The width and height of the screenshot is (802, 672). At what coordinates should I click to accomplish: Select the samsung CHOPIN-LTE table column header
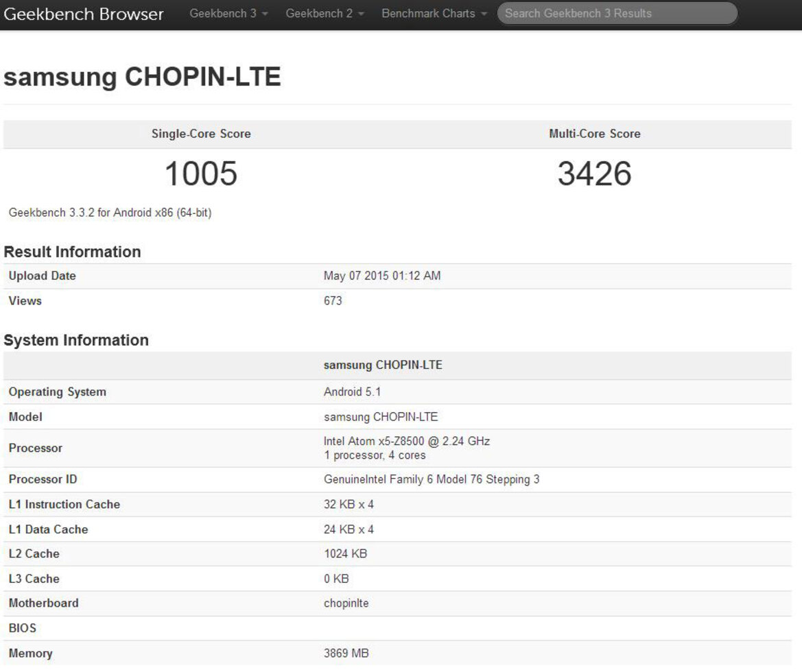[x=383, y=365]
